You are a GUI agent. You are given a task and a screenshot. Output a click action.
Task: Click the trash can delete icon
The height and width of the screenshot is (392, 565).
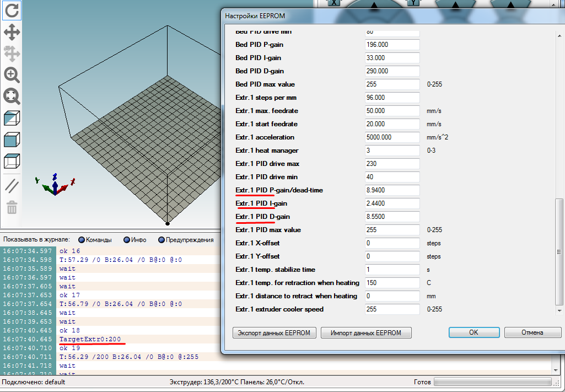point(12,207)
